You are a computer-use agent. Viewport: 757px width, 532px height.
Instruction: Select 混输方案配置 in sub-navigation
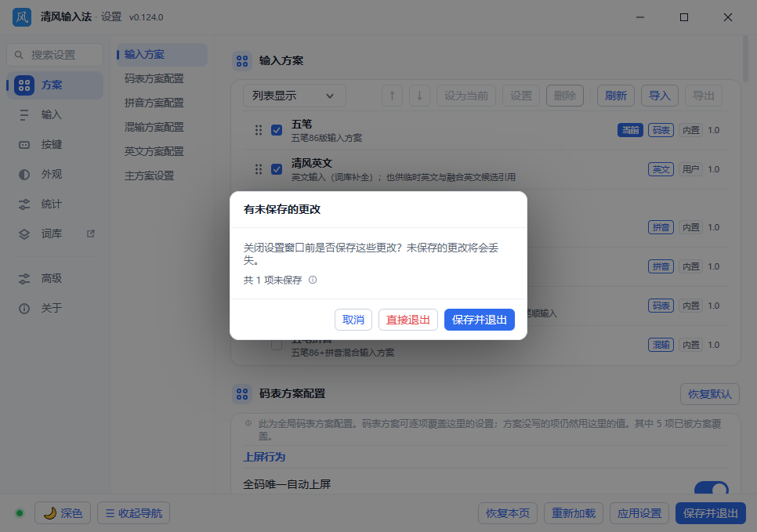(x=154, y=127)
